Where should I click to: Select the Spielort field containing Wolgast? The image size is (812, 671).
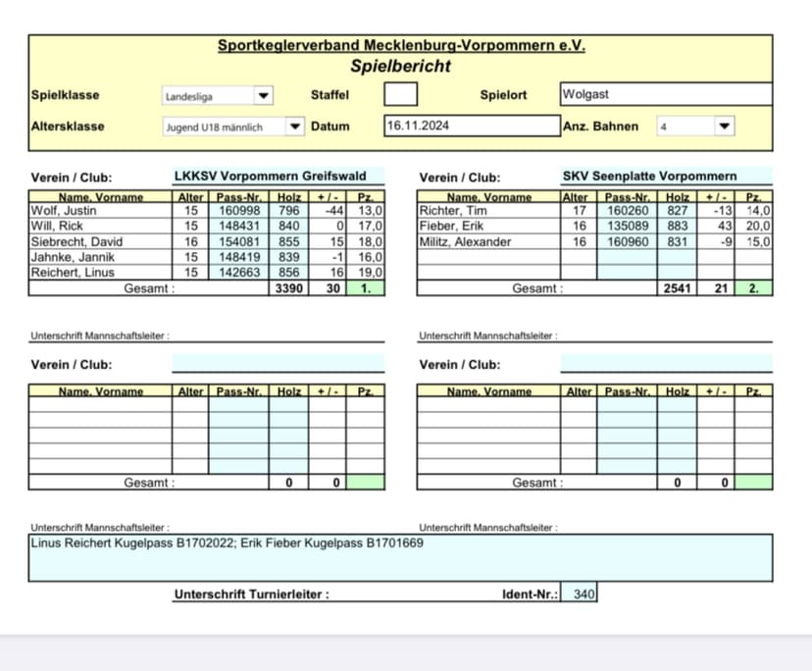point(666,94)
